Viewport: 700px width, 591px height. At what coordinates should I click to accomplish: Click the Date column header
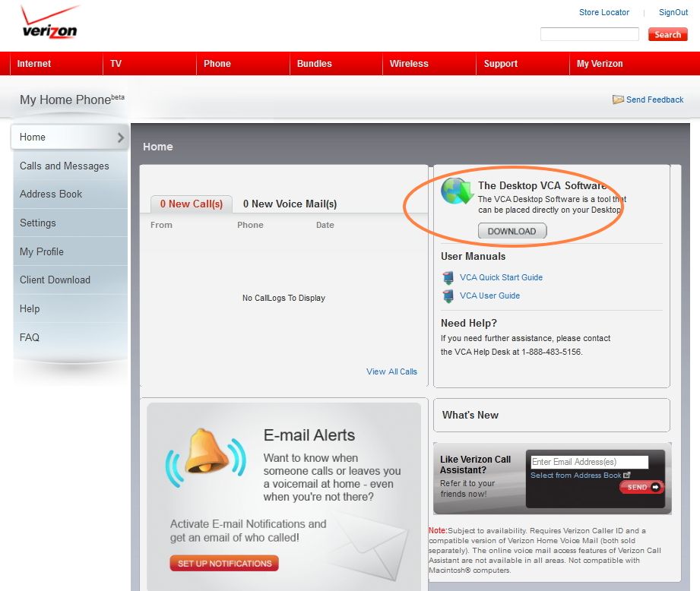click(x=325, y=225)
